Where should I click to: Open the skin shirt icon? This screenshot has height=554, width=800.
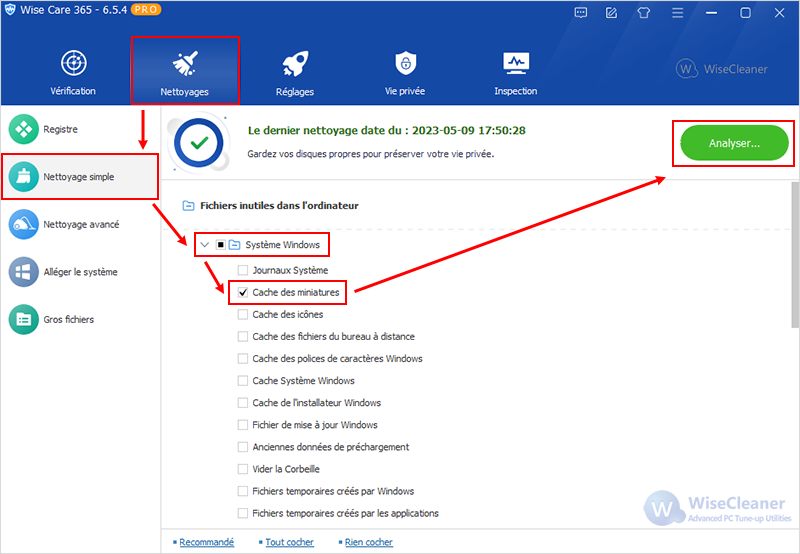click(x=644, y=13)
